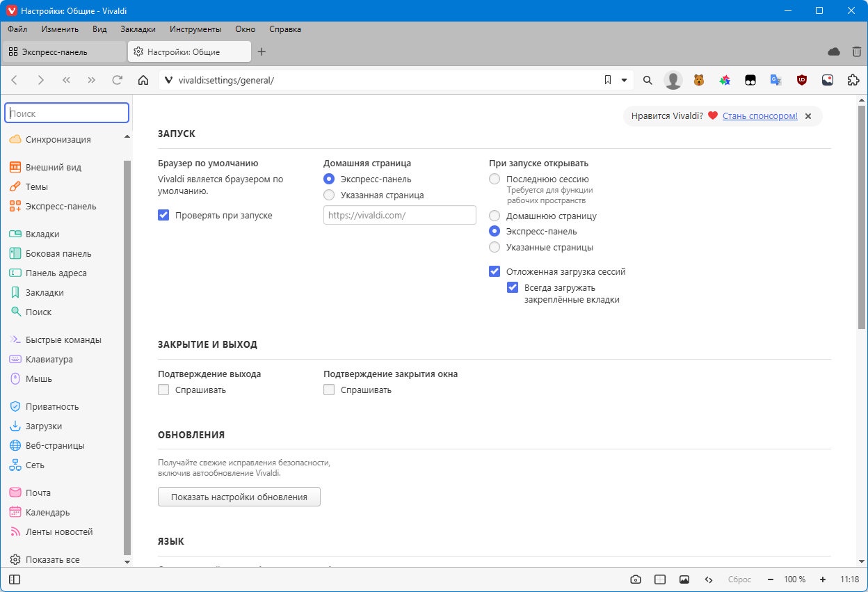The height and width of the screenshot is (592, 868).
Task: Toggle the side panel from status bar
Action: [x=15, y=579]
